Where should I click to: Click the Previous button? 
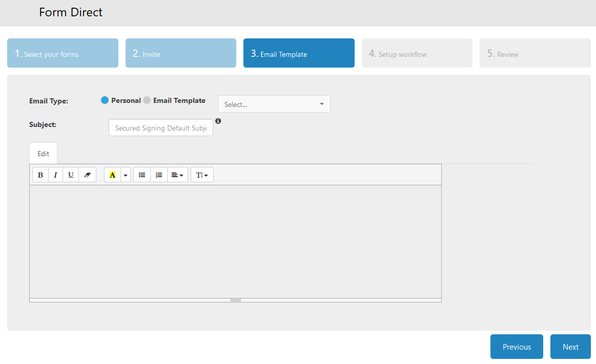point(517,347)
